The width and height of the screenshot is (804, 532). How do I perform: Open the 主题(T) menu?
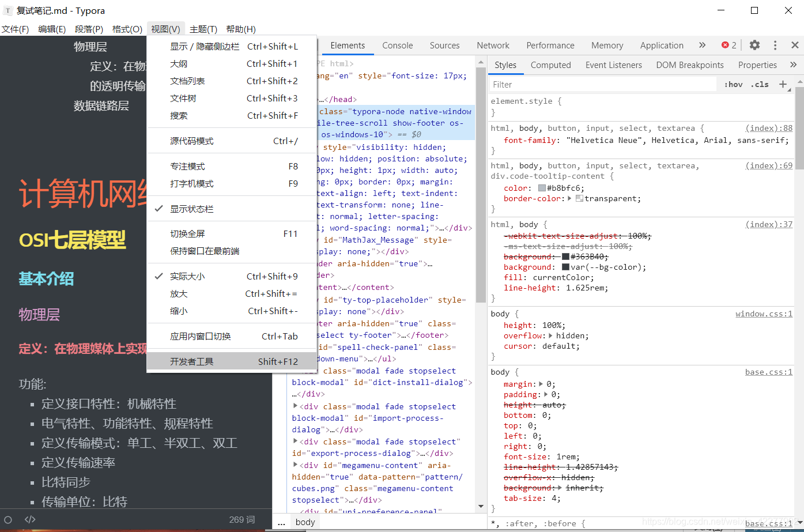[203, 29]
